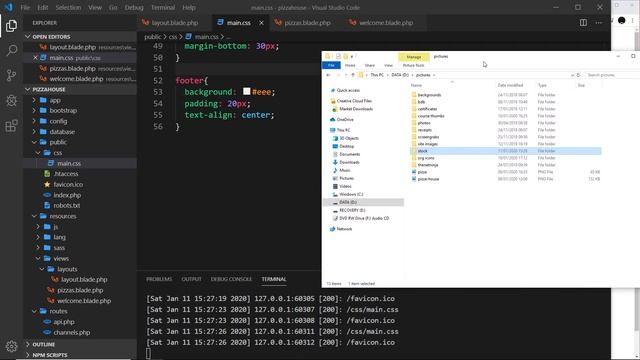This screenshot has height=360, width=640.
Task: Switch to the Debug Console tab
Action: 231,279
